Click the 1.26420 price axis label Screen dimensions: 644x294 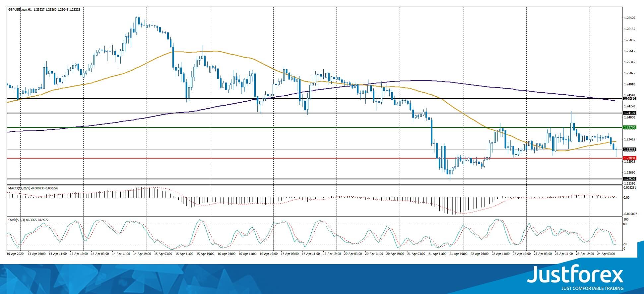coord(629,18)
